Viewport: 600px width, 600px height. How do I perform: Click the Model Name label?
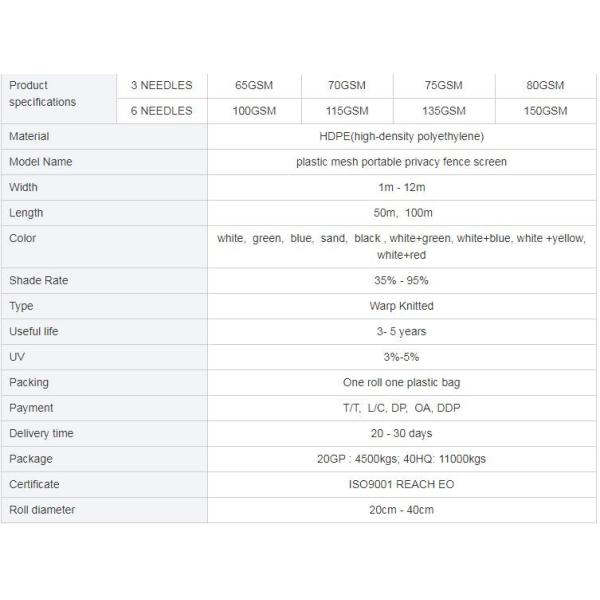click(x=41, y=162)
